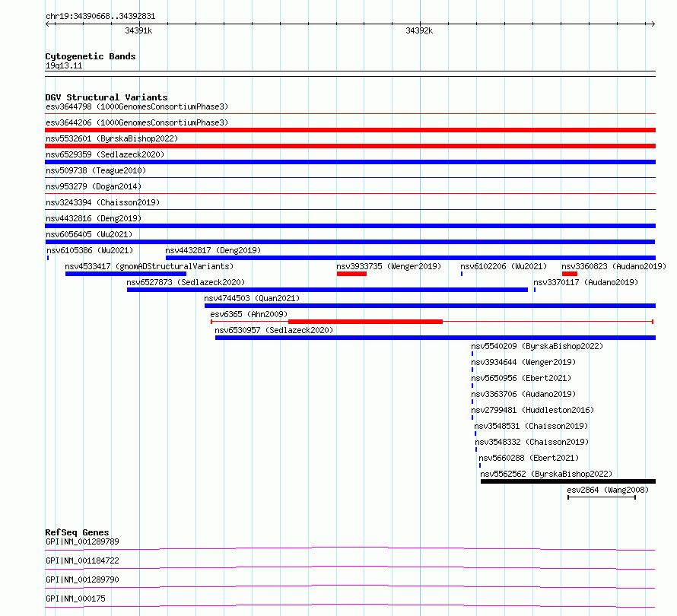Click the GPI|NM_000175 transcript label
Image resolution: width=677 pixels, height=616 pixels.
coord(75,599)
